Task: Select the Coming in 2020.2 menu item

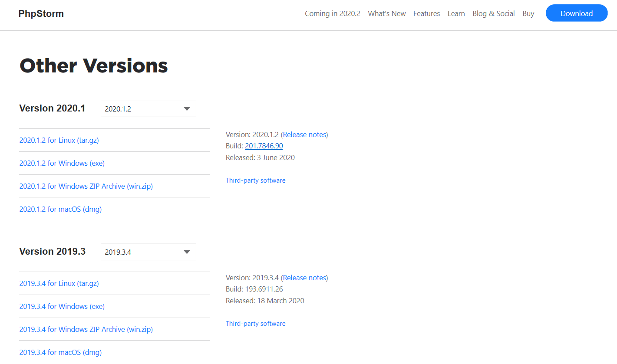Action: click(332, 13)
